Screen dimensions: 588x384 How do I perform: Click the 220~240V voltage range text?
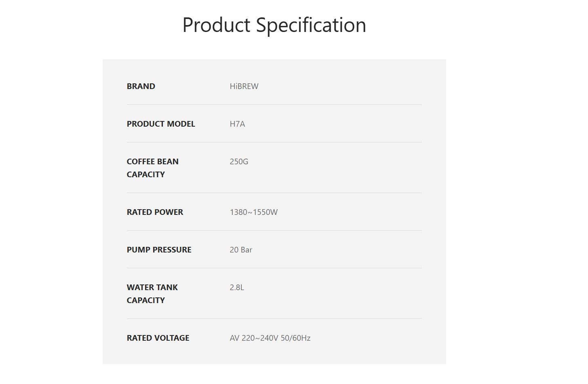pos(260,338)
